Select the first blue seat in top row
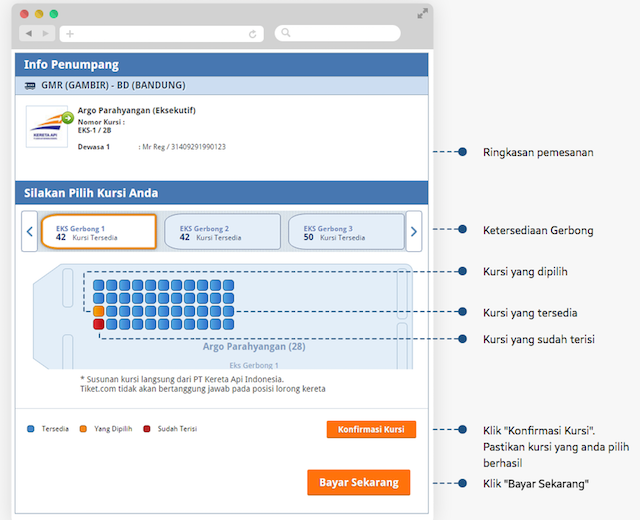 99,285
